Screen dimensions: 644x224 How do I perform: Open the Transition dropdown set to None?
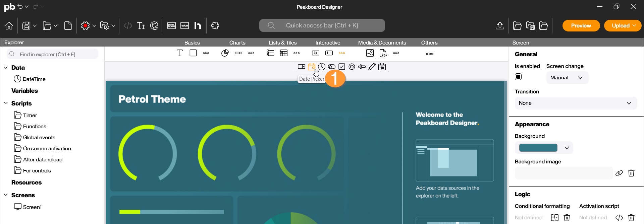point(576,103)
